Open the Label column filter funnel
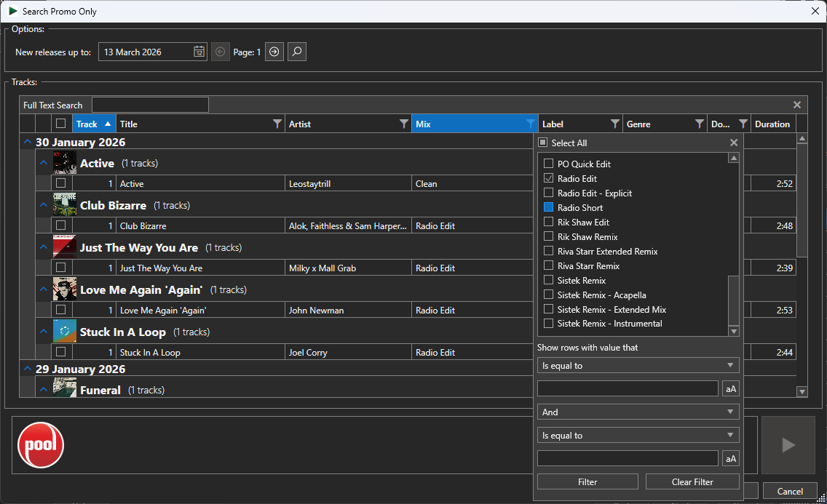Screen dimensions: 827x504 pos(614,124)
